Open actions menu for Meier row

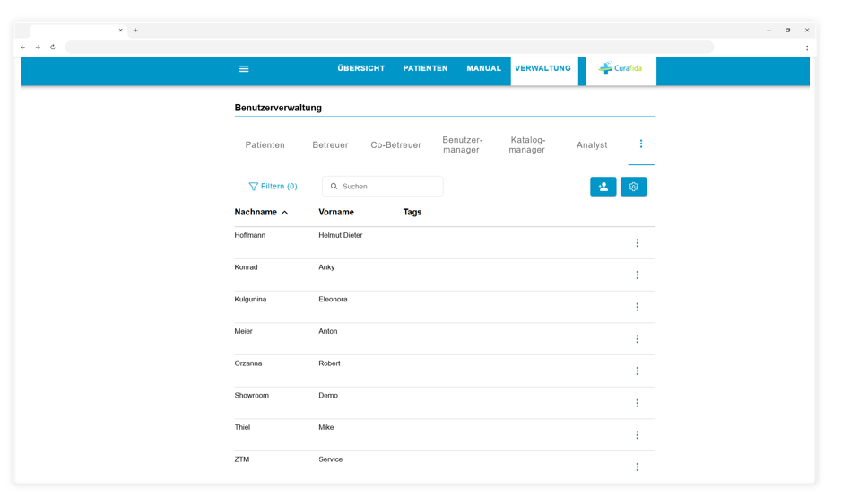coord(638,339)
